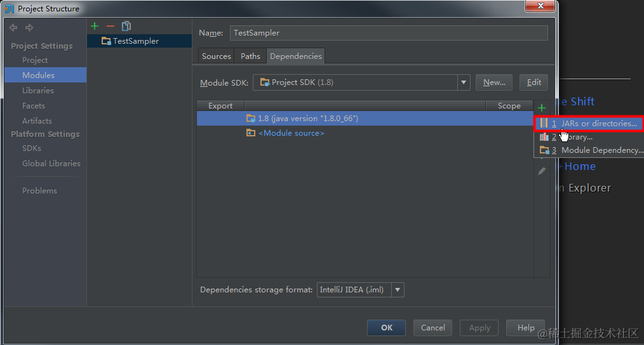644x345 pixels.
Task: Open Global Libraries in sidebar
Action: click(51, 163)
